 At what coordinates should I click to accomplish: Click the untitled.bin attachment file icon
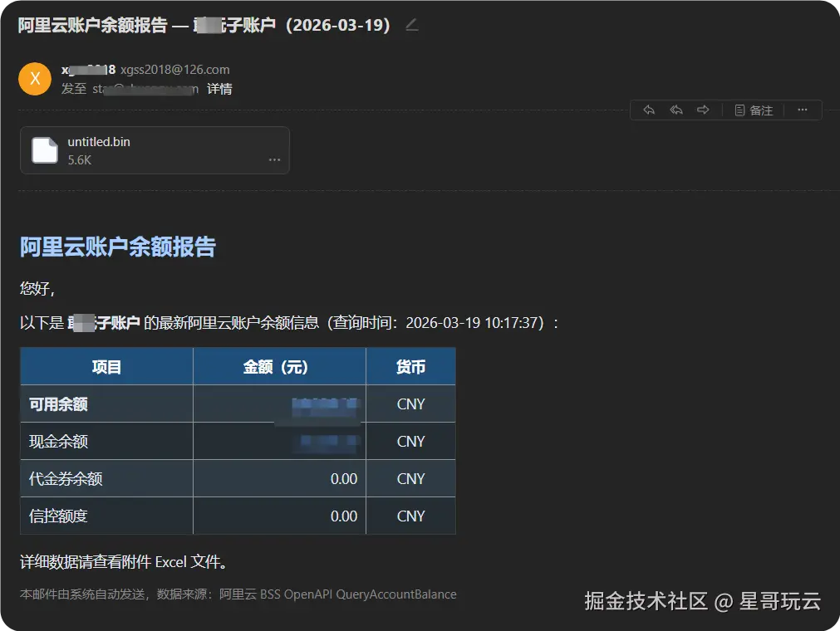click(45, 149)
